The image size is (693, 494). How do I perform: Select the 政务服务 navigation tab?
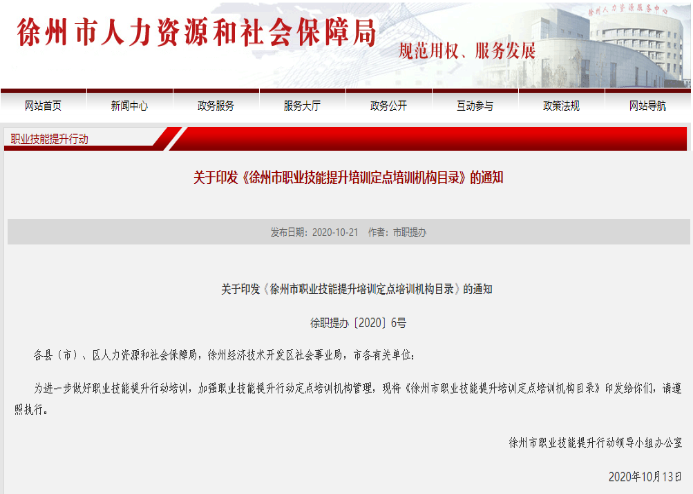pyautogui.click(x=216, y=105)
